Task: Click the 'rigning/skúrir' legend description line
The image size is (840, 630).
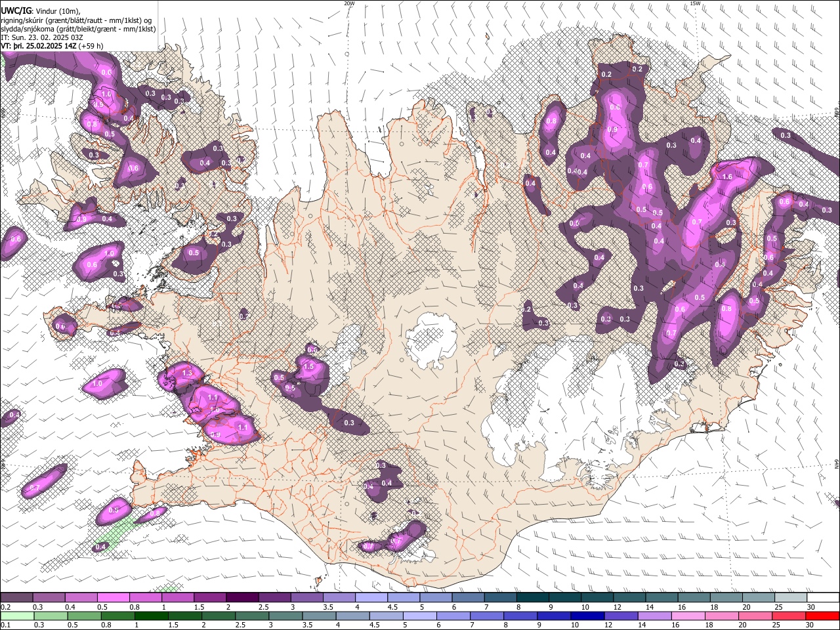Action: 76,20
